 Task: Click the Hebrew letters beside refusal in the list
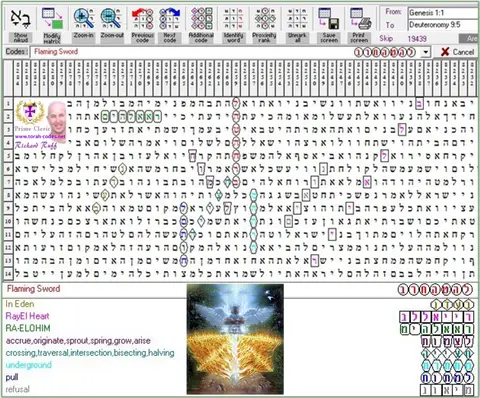point(447,390)
